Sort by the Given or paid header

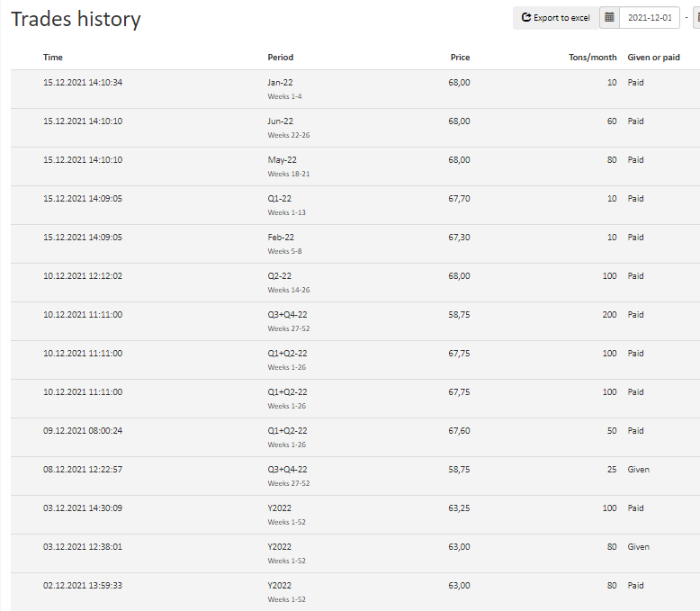[653, 58]
